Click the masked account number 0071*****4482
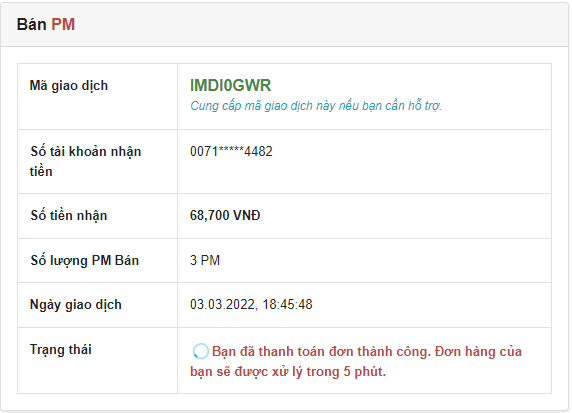This screenshot has width=572, height=413. pos(231,151)
